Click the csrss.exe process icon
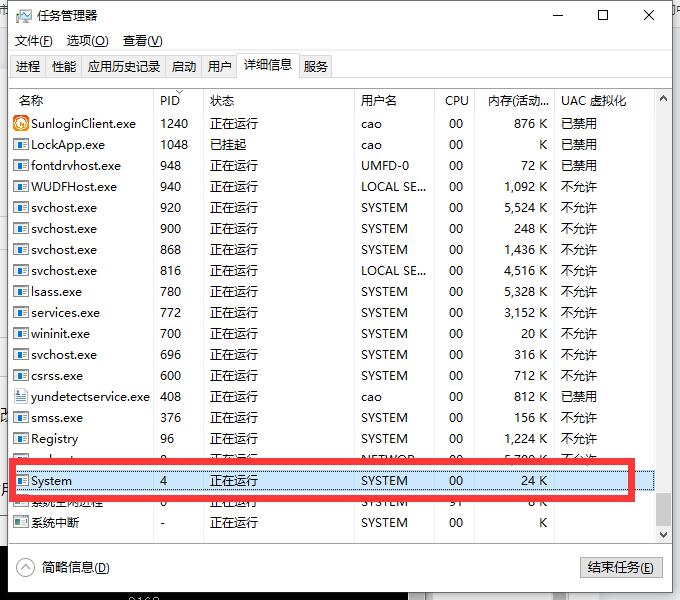The height and width of the screenshot is (600, 680). tap(21, 375)
